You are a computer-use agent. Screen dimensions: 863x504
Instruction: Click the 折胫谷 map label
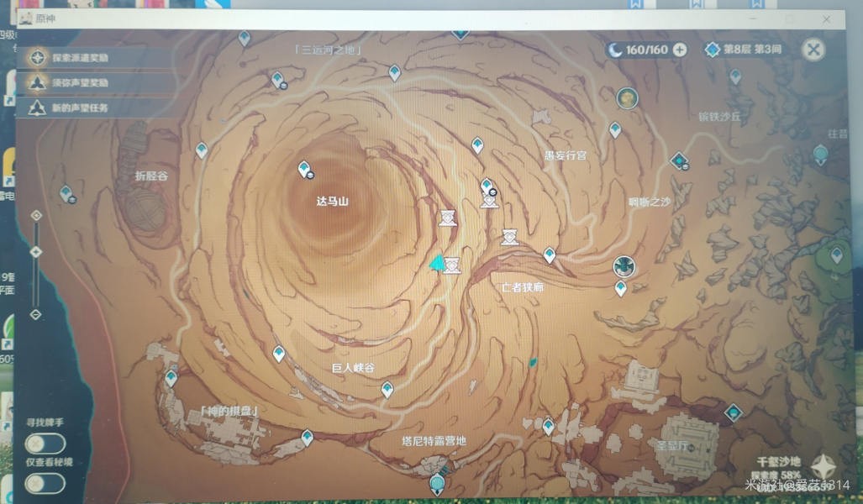click(x=151, y=176)
